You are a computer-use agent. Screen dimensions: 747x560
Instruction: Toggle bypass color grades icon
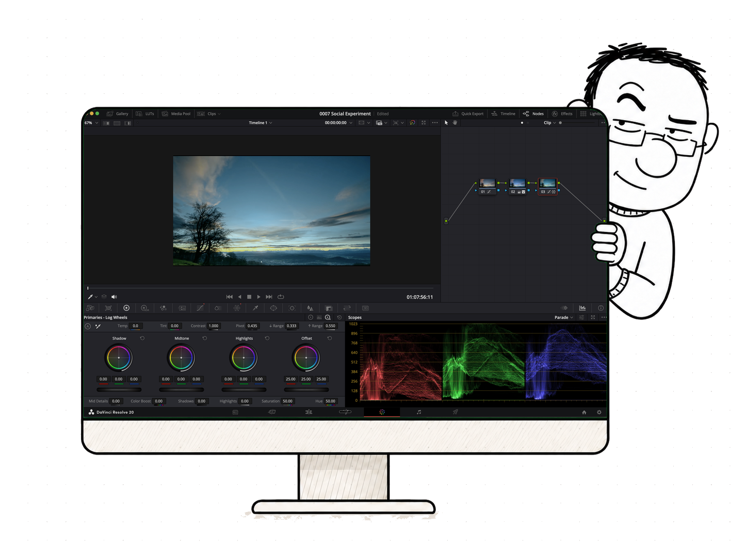(x=412, y=123)
